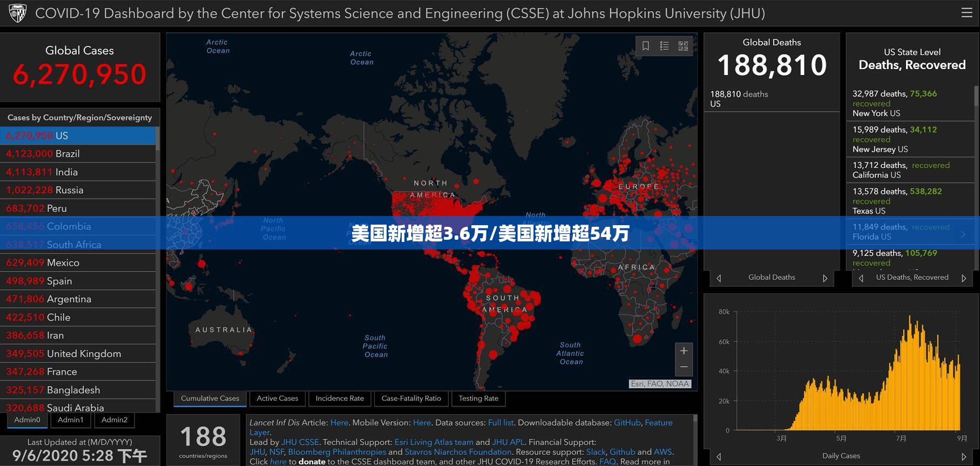Open the Stavros Niarchos Foundation link
The height and width of the screenshot is (466, 980).
(x=458, y=452)
